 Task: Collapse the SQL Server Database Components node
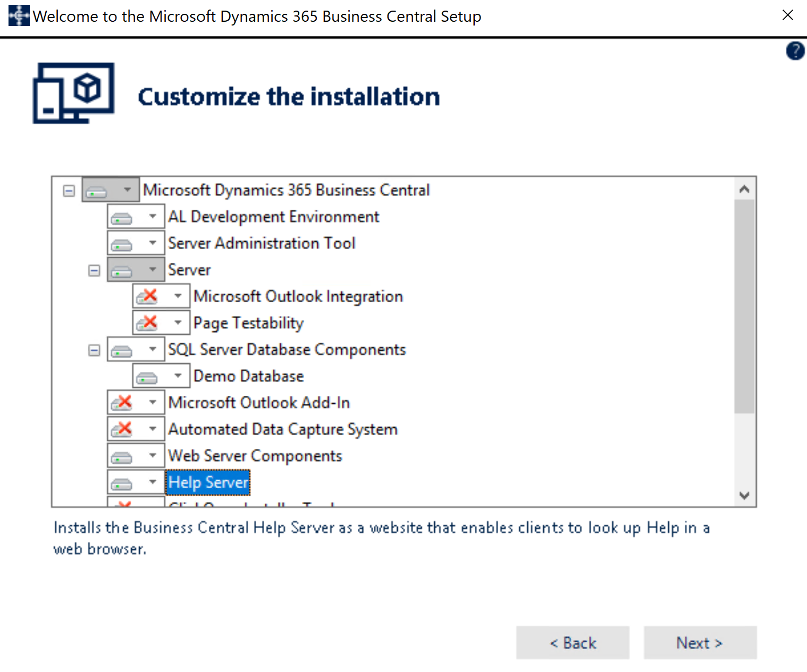click(x=94, y=350)
